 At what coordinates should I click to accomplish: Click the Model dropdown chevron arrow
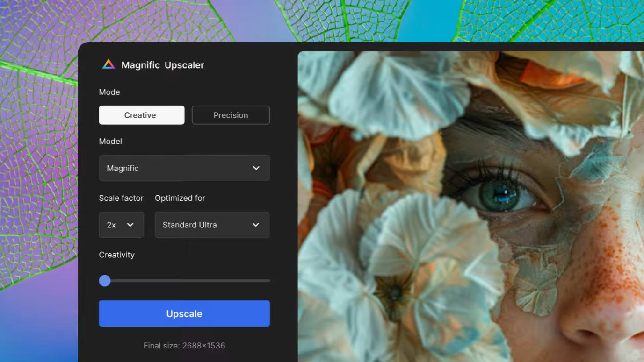point(256,168)
